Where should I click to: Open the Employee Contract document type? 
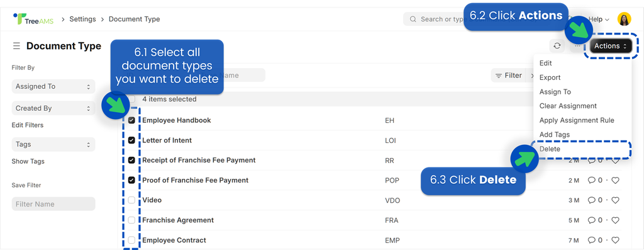174,240
